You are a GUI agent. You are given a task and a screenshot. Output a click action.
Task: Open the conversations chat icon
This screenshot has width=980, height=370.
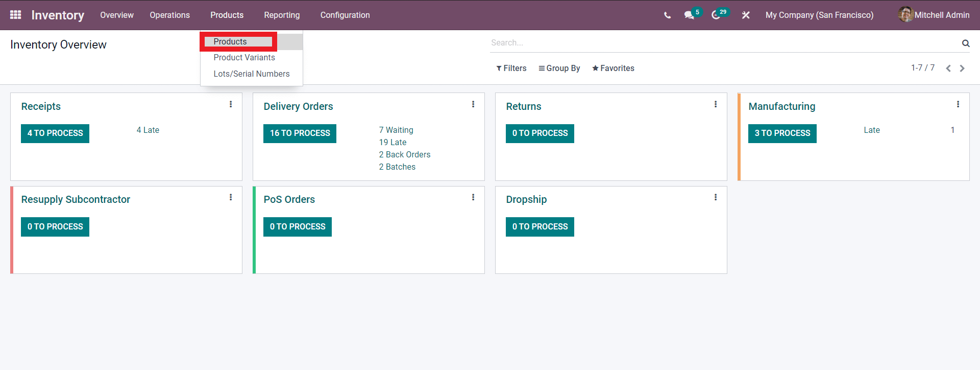(690, 15)
